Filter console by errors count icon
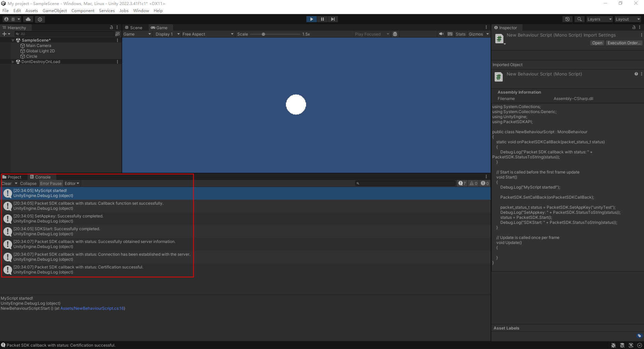Image resolution: width=644 pixels, height=349 pixels. tap(485, 183)
